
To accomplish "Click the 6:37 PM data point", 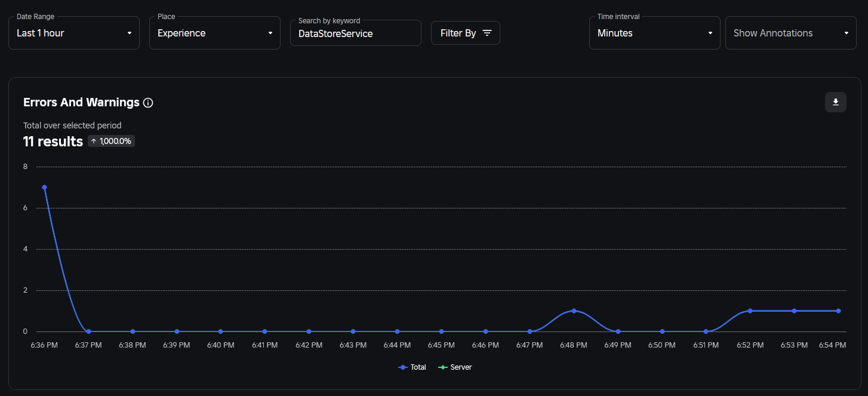I will click(88, 331).
